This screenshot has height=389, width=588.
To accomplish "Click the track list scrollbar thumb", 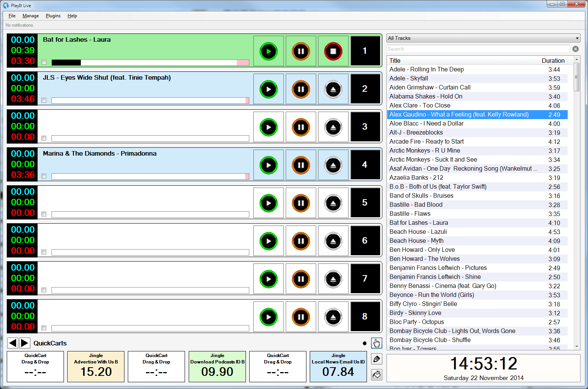I will point(577,77).
